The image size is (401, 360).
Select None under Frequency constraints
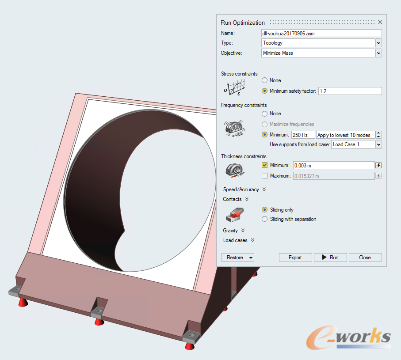point(265,114)
